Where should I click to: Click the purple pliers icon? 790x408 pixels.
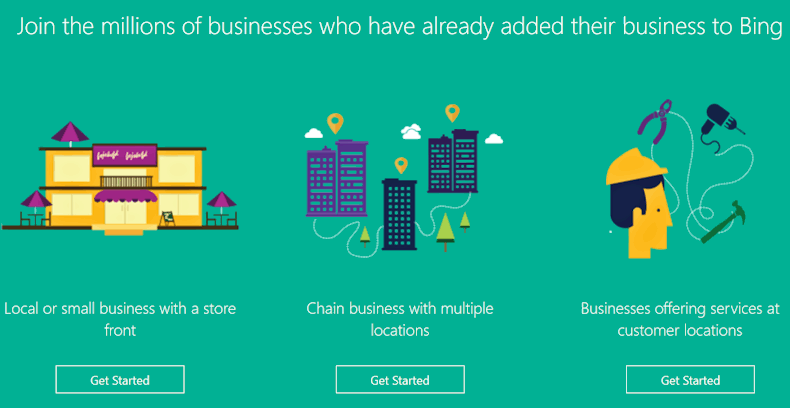(x=655, y=117)
